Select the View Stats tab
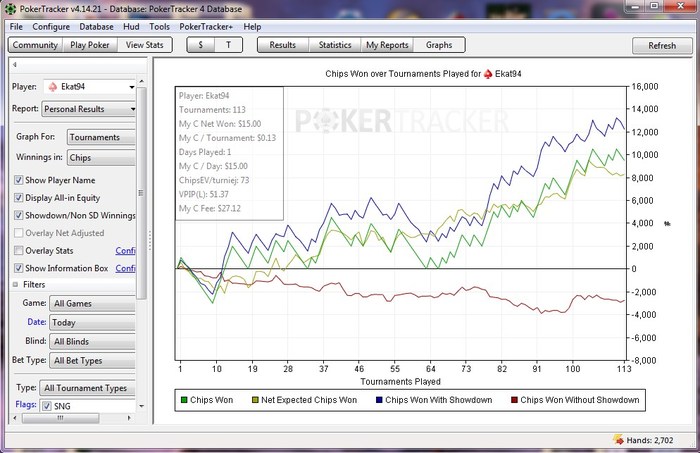Image resolution: width=700 pixels, height=453 pixels. click(x=145, y=45)
